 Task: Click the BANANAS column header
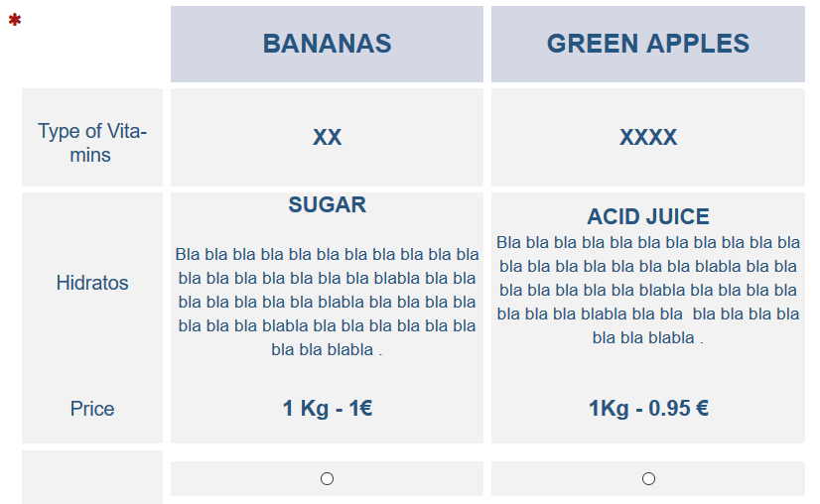click(x=327, y=44)
